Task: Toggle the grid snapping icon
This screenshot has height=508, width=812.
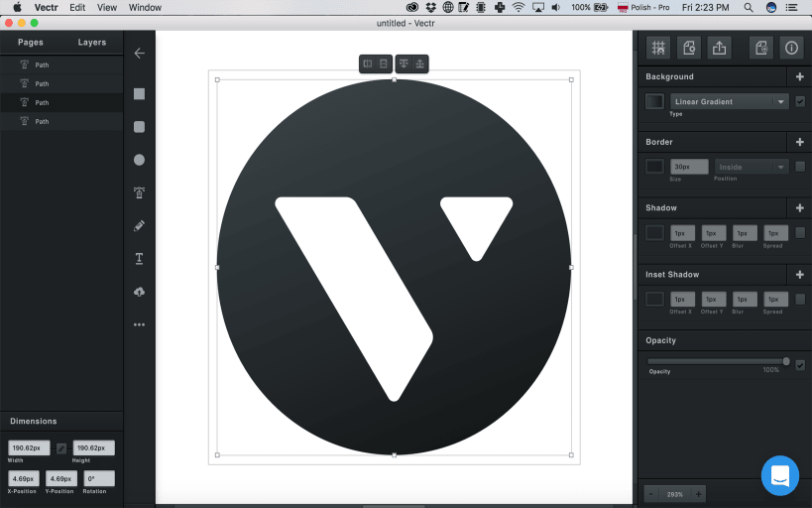Action: [658, 48]
